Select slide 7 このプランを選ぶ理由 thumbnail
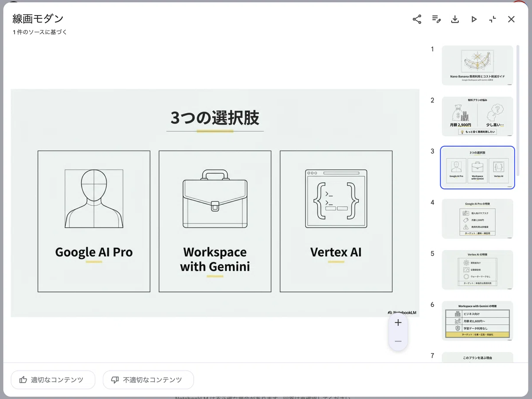Screen dimensions: 532x399 [477, 357]
